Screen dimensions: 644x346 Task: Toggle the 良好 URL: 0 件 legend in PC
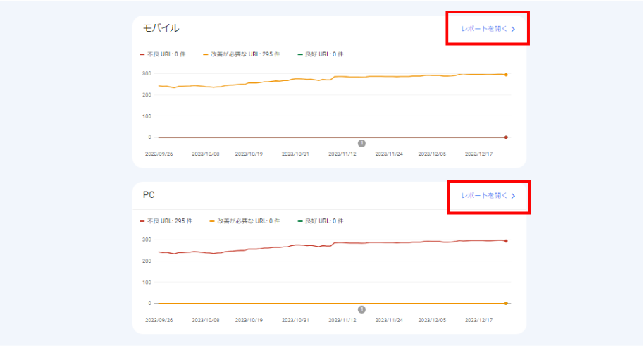[321, 221]
